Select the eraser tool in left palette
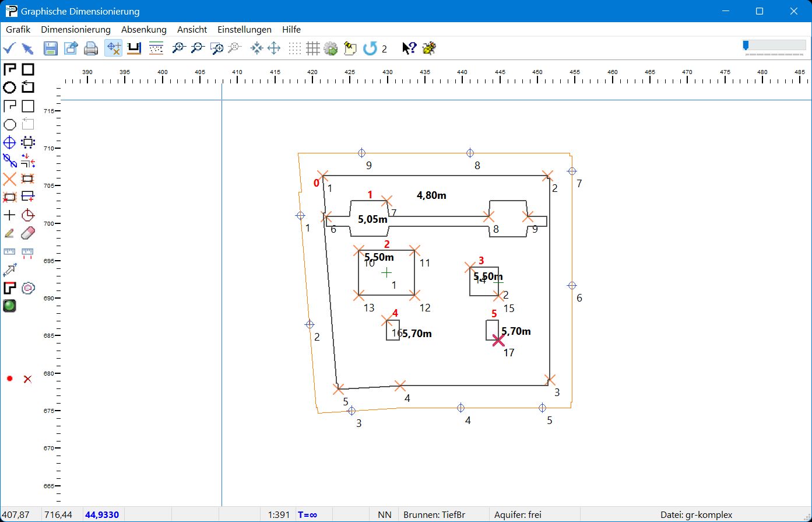The height and width of the screenshot is (522, 812). (x=27, y=233)
